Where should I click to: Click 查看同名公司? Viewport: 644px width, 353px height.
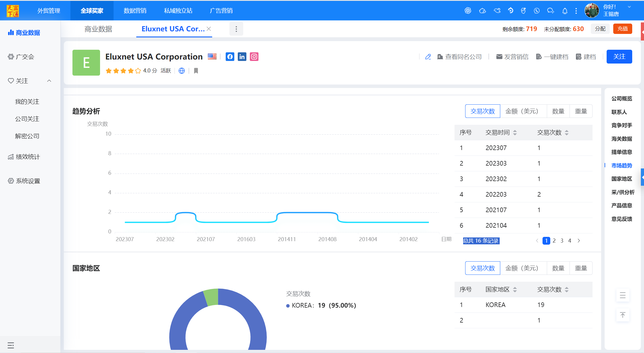459,57
